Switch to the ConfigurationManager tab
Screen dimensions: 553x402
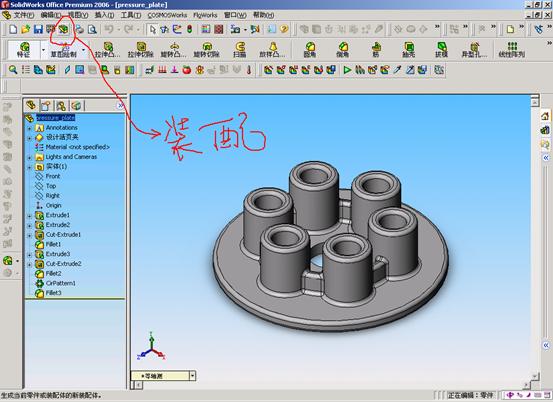coord(61,105)
